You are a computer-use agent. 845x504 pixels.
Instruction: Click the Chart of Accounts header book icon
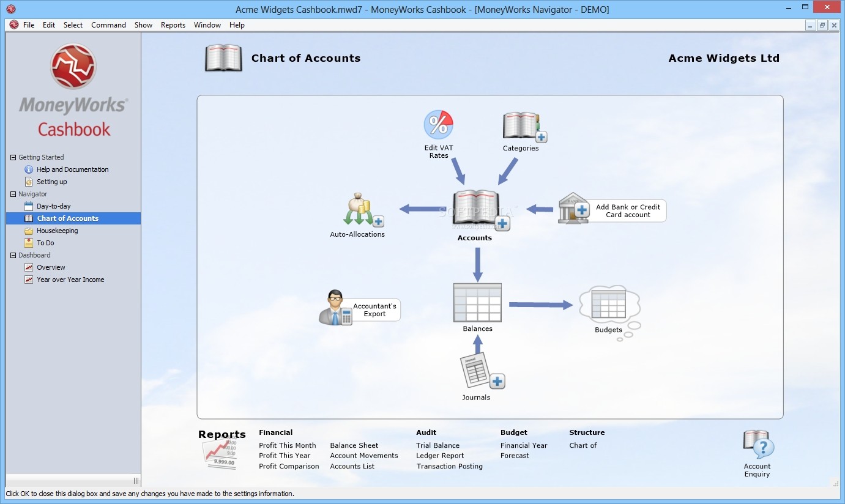[x=223, y=58]
